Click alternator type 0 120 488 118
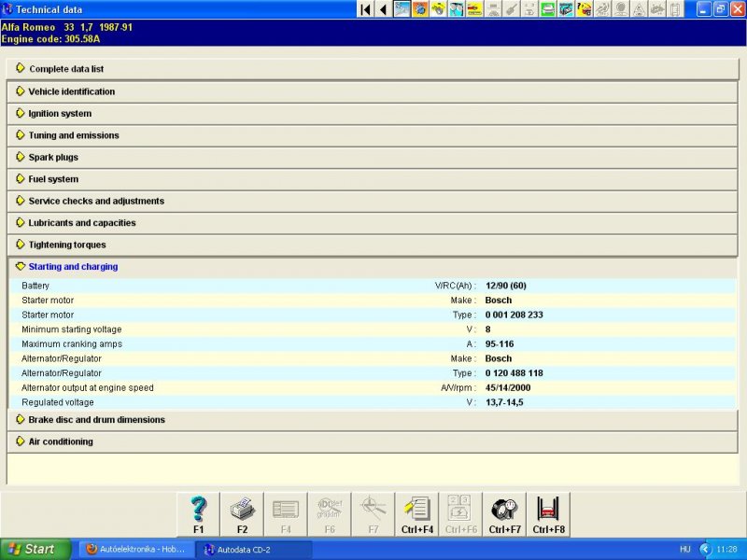Viewport: 747px width, 560px height. tap(514, 373)
